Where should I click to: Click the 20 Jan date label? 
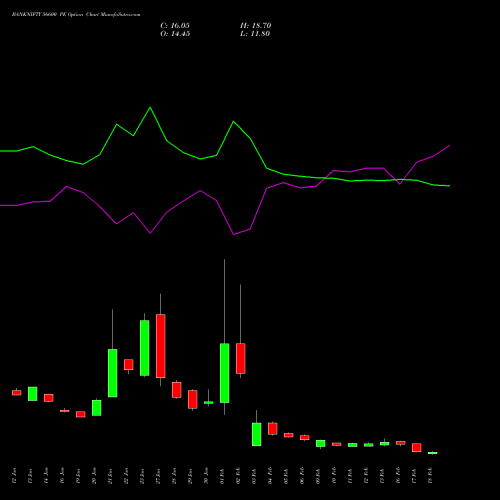point(94,476)
